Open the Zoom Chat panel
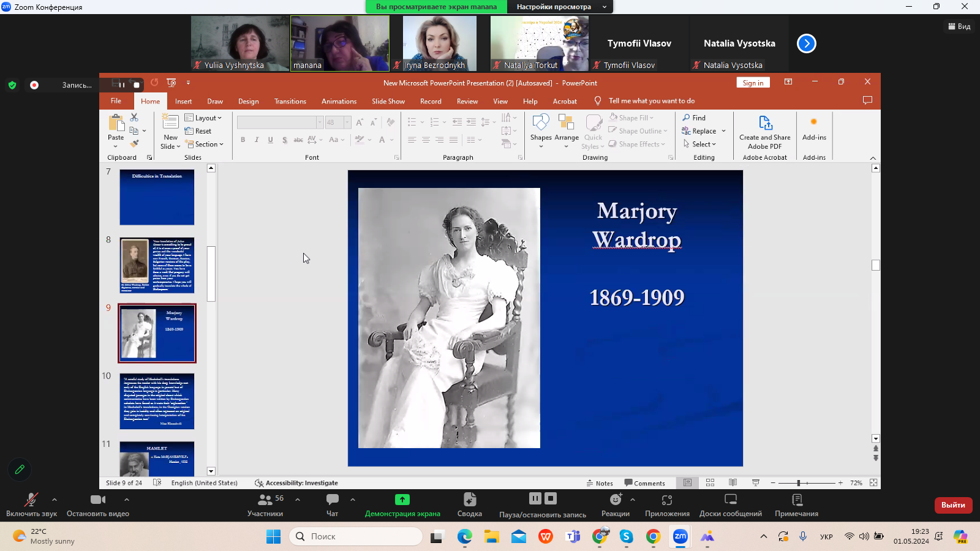The image size is (980, 551). click(x=332, y=500)
